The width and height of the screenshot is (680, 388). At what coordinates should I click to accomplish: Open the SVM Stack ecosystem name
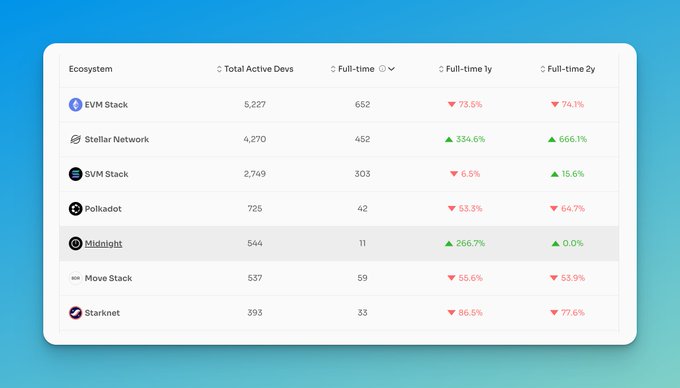tap(106, 174)
